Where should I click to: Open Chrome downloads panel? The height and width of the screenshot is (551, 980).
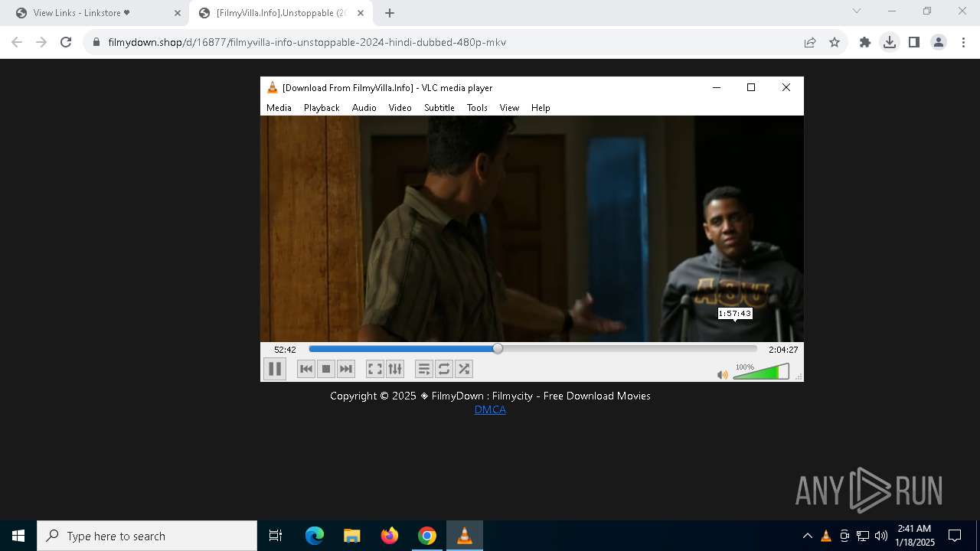pos(890,42)
